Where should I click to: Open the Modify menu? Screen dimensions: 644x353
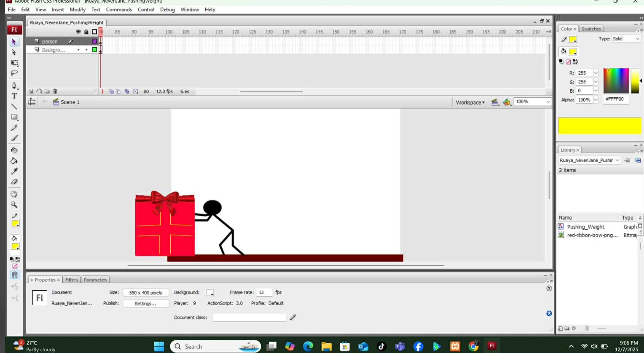(x=77, y=9)
